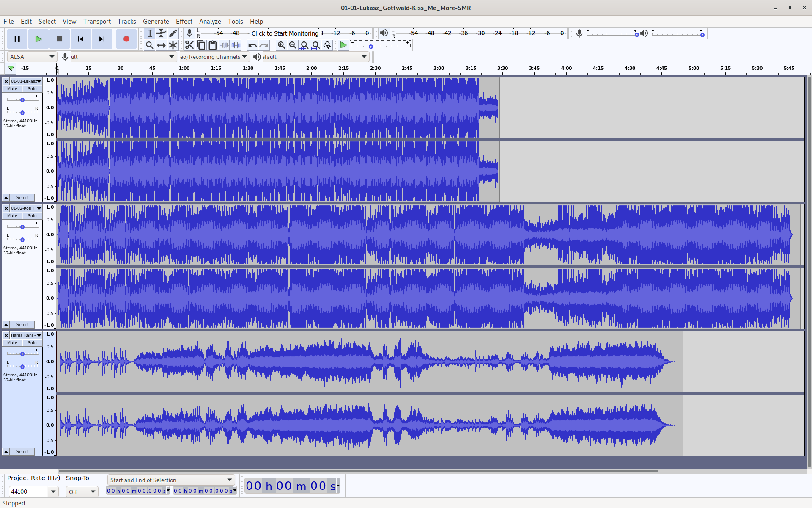This screenshot has width=812, height=508.
Task: Open the Generate menu
Action: tap(156, 22)
